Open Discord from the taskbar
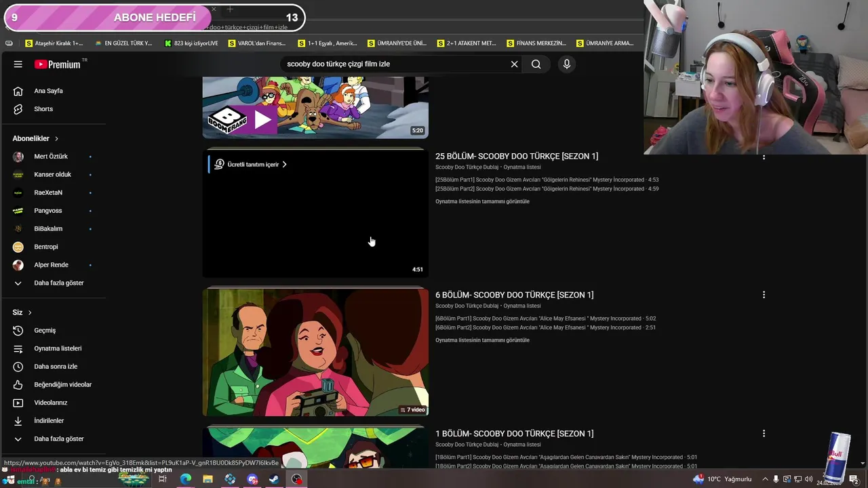This screenshot has width=868, height=488. click(252, 479)
